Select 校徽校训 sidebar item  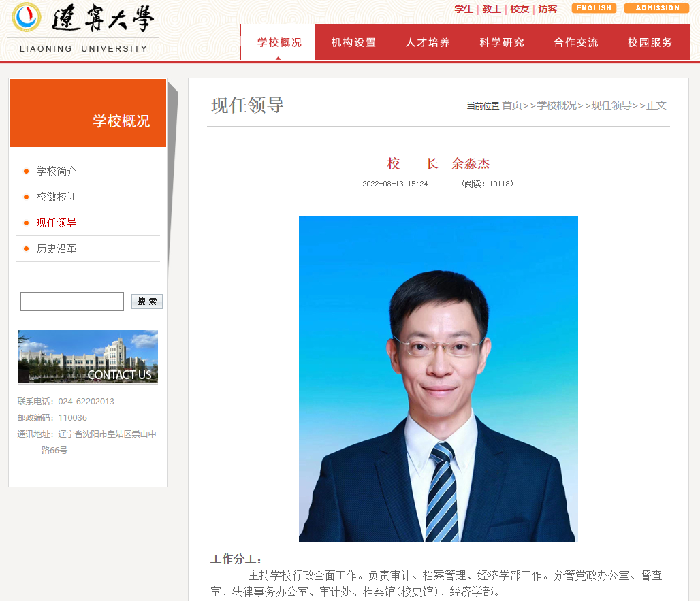(57, 197)
